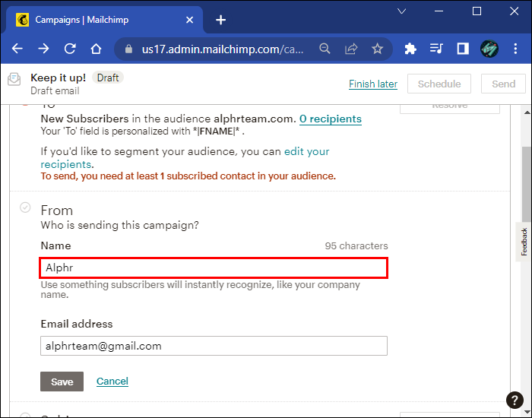Share this page via the share icon
532x418 pixels.
pos(351,49)
